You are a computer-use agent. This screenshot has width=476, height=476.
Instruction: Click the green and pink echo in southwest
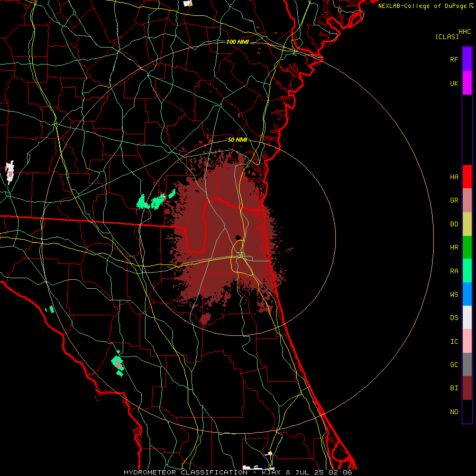coord(117,364)
